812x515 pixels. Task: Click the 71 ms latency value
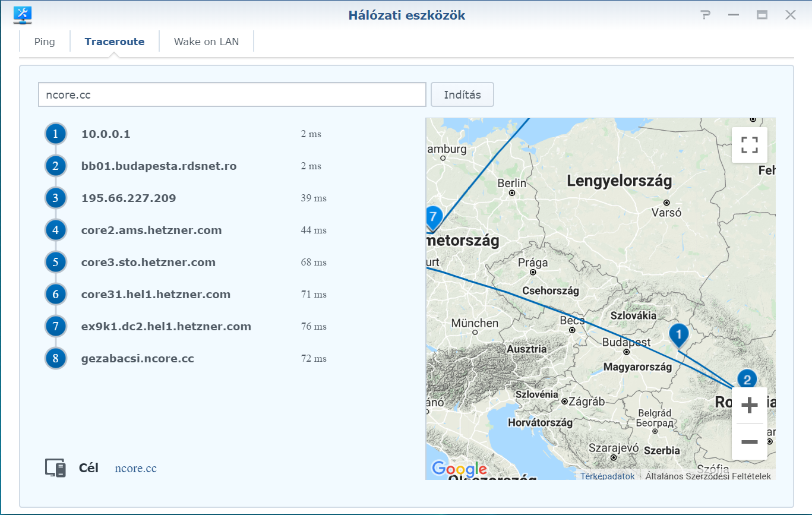point(314,295)
